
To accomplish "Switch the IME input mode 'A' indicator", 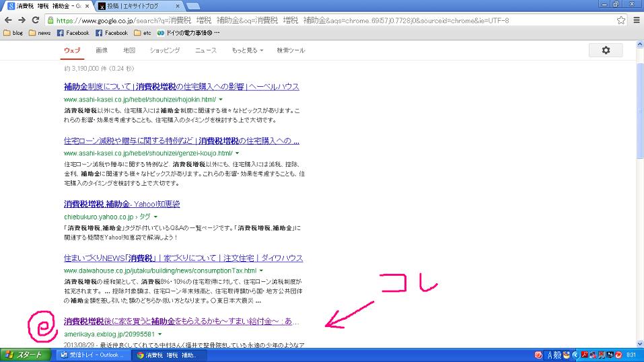I will [550, 355].
